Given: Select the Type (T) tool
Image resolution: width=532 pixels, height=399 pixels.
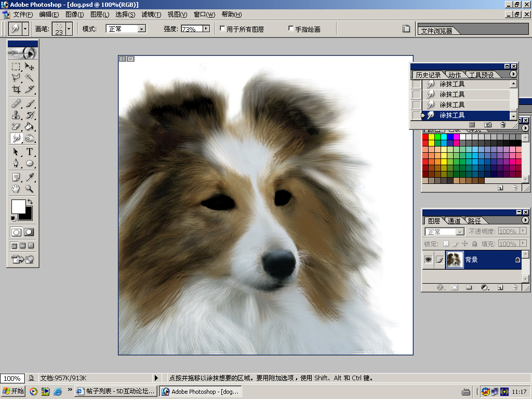Looking at the screenshot, I should 30,152.
